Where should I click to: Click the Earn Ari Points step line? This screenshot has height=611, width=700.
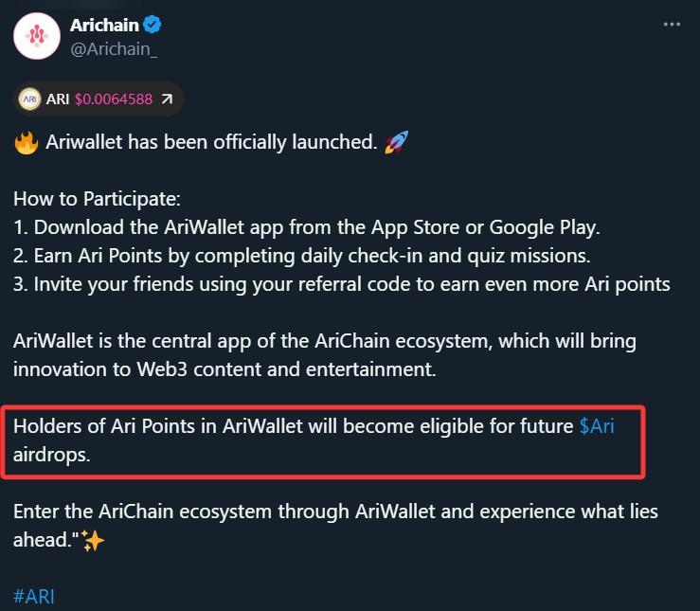302,256
